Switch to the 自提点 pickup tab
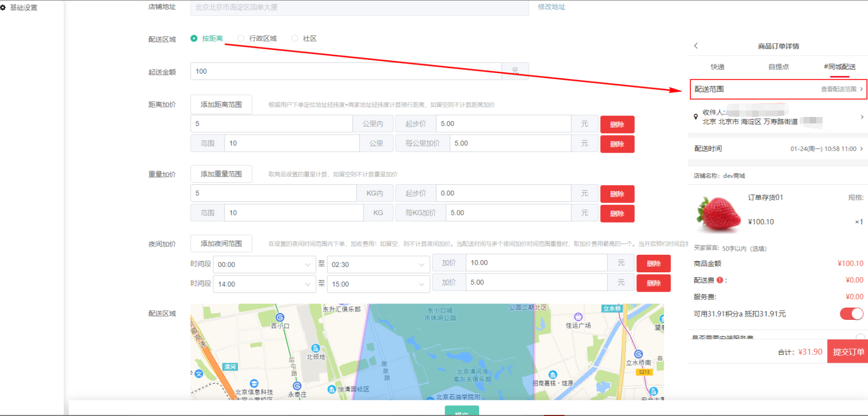868x416 pixels. 778,67
